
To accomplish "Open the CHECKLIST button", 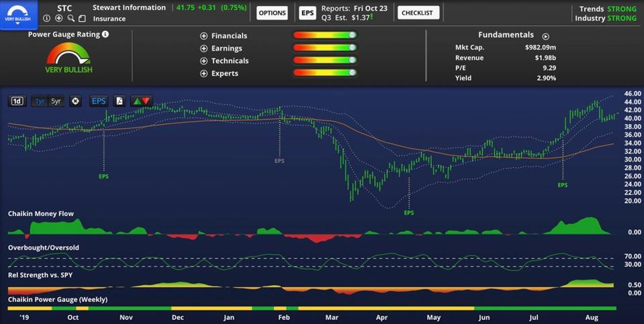I will coord(418,13).
